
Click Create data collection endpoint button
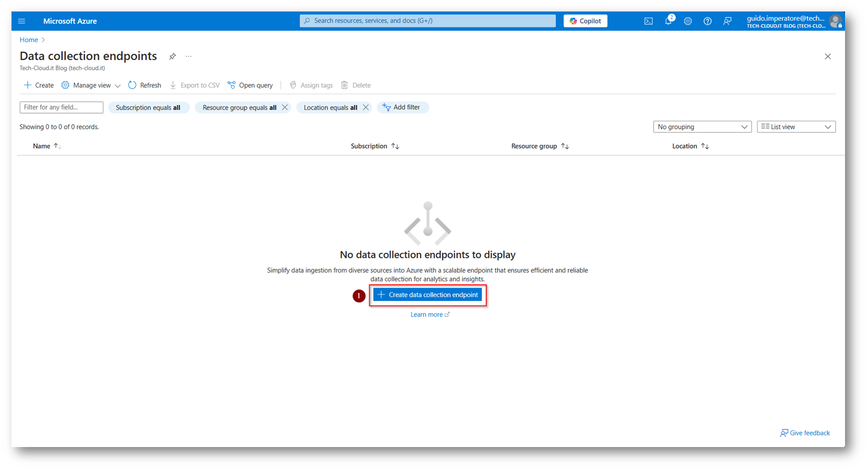(428, 295)
